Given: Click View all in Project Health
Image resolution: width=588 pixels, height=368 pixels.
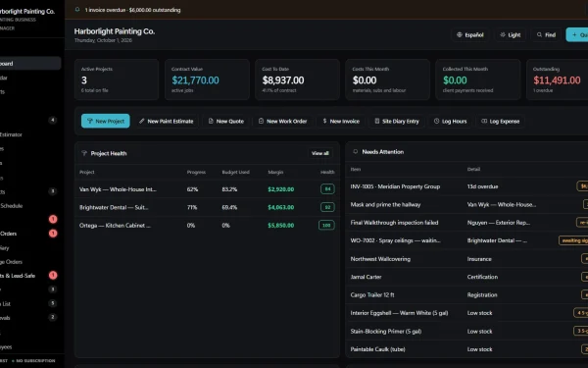Looking at the screenshot, I should coord(320,153).
